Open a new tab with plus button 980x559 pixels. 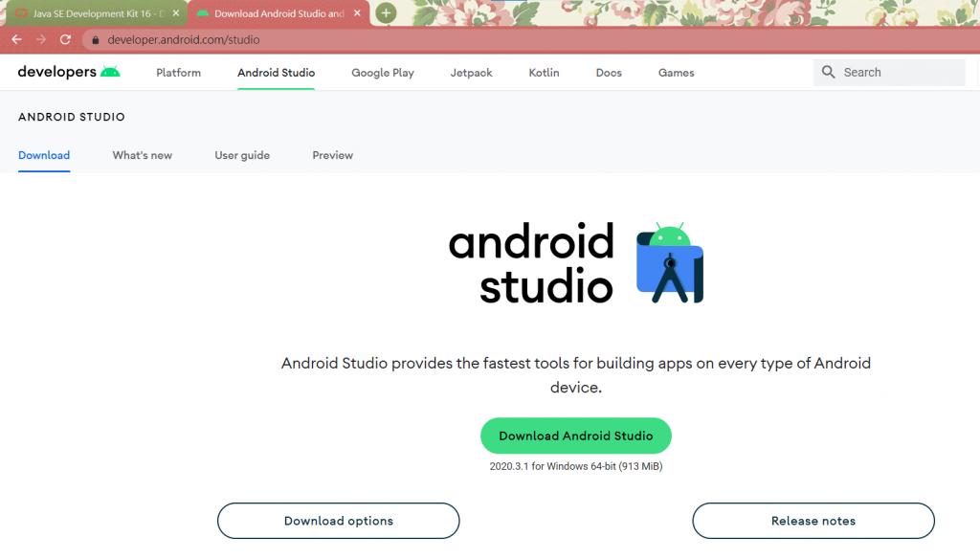tap(386, 13)
